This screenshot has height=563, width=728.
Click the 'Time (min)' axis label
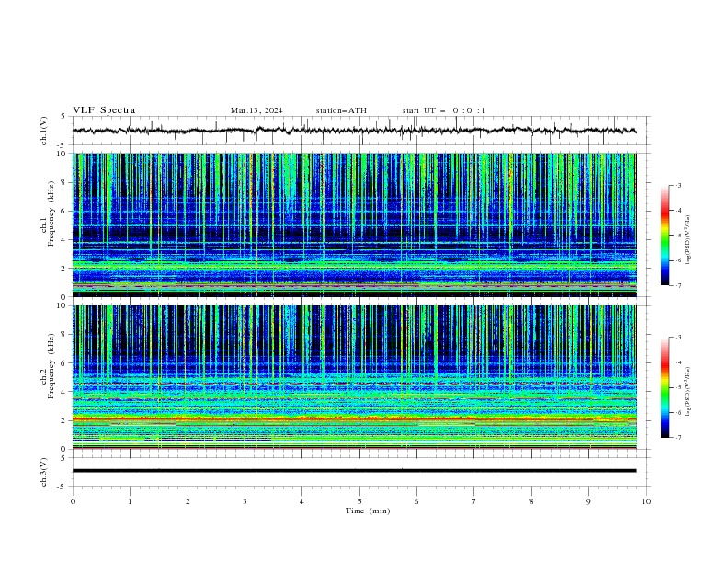[368, 511]
